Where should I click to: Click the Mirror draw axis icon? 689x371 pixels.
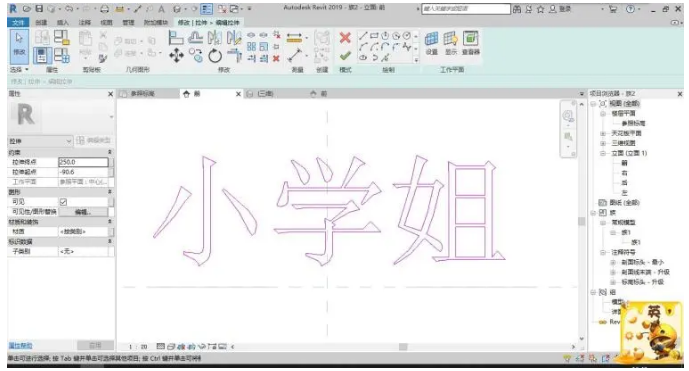pyautogui.click(x=234, y=38)
